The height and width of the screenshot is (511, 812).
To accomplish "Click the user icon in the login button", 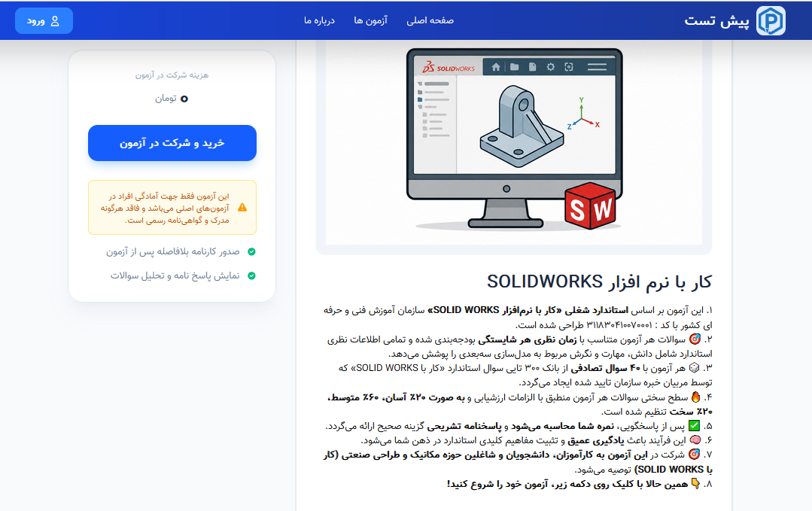I will click(x=55, y=21).
